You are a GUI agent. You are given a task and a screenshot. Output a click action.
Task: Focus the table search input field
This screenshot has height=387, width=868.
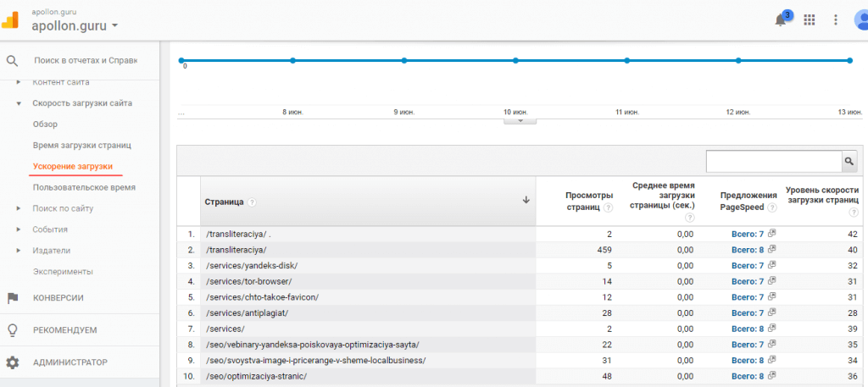coord(774,161)
